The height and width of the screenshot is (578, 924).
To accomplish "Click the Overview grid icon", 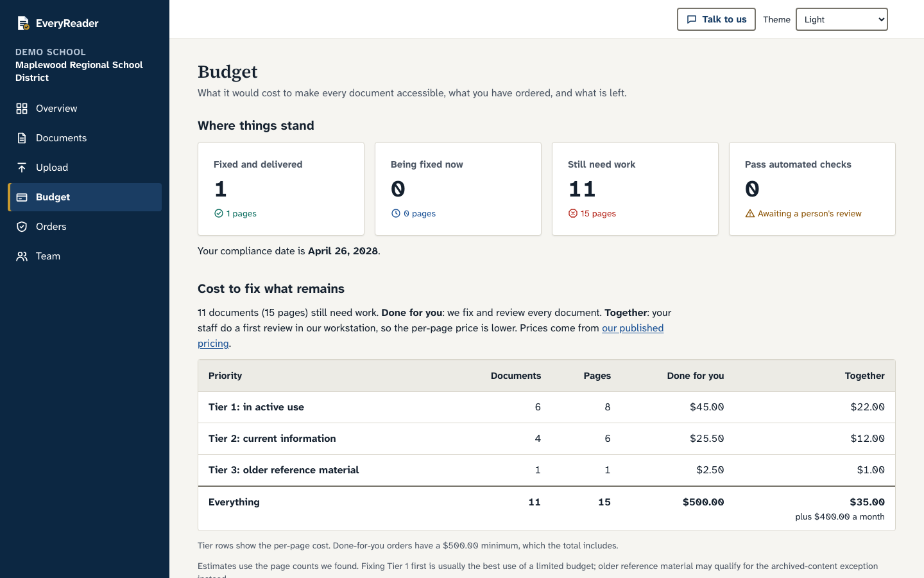I will [22, 109].
